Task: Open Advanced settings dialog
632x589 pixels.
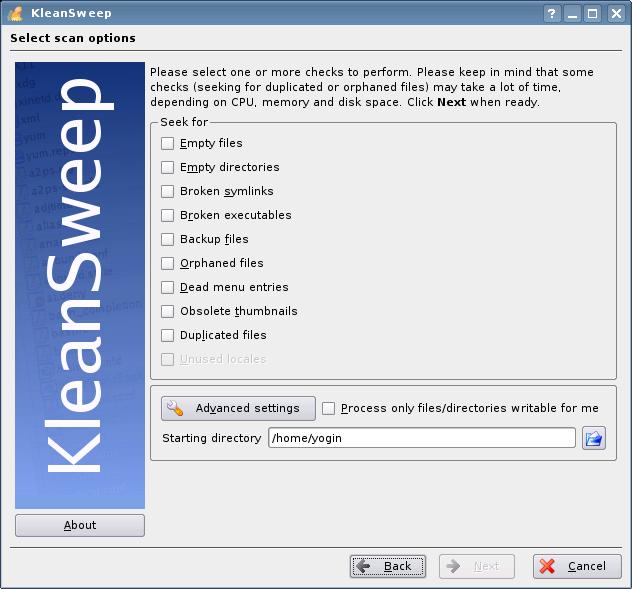Action: (x=238, y=408)
